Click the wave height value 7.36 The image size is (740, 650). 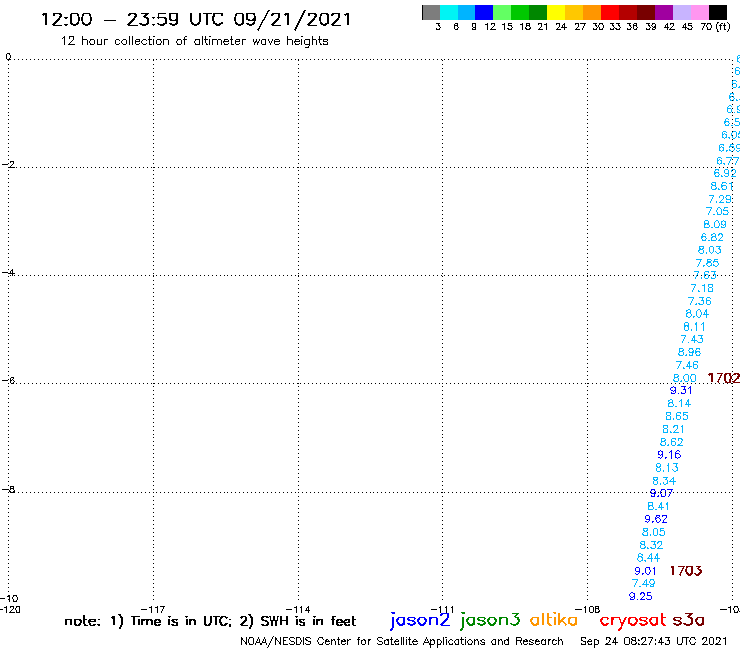(x=699, y=301)
